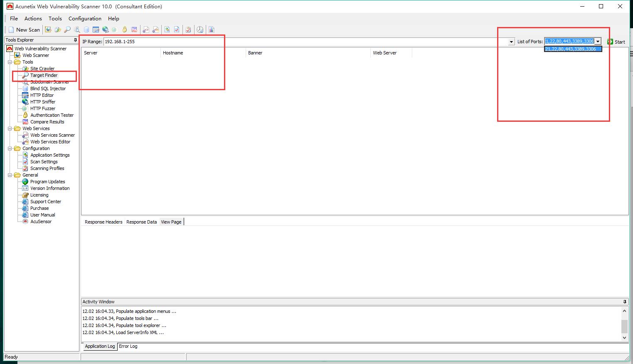Image resolution: width=633 pixels, height=364 pixels.
Task: Click the HTTP Editor toolbar icon
Action: click(x=96, y=30)
